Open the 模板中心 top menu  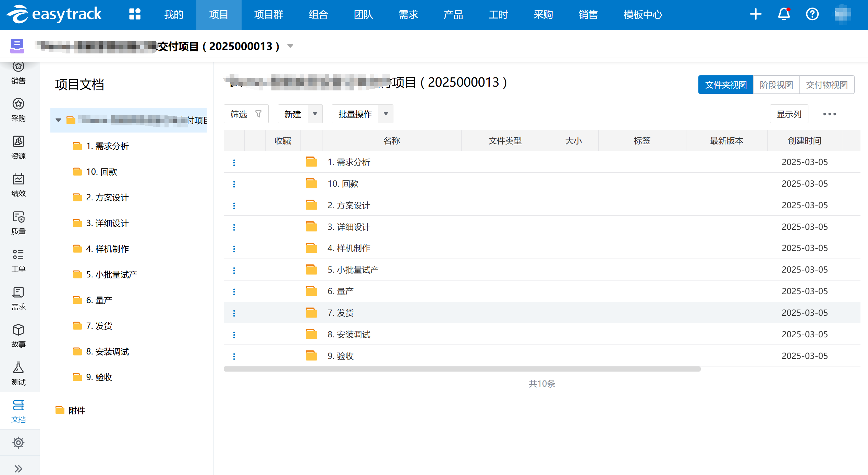coord(643,15)
